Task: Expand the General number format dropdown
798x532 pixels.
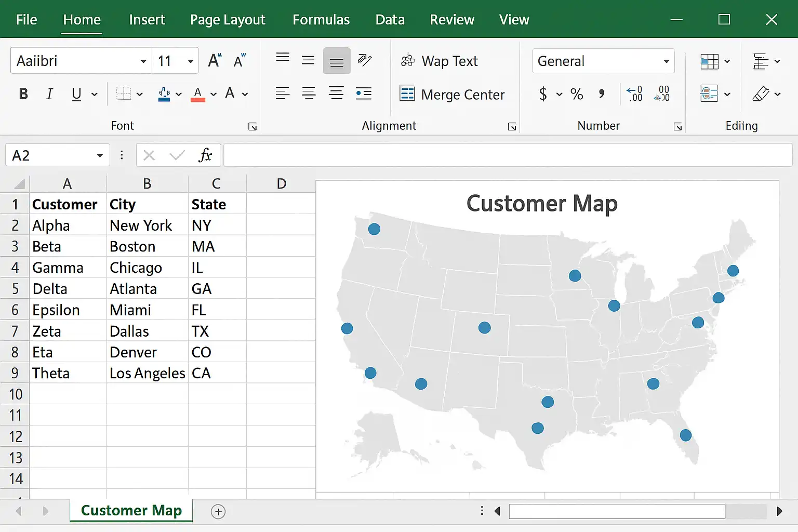Action: pyautogui.click(x=666, y=61)
